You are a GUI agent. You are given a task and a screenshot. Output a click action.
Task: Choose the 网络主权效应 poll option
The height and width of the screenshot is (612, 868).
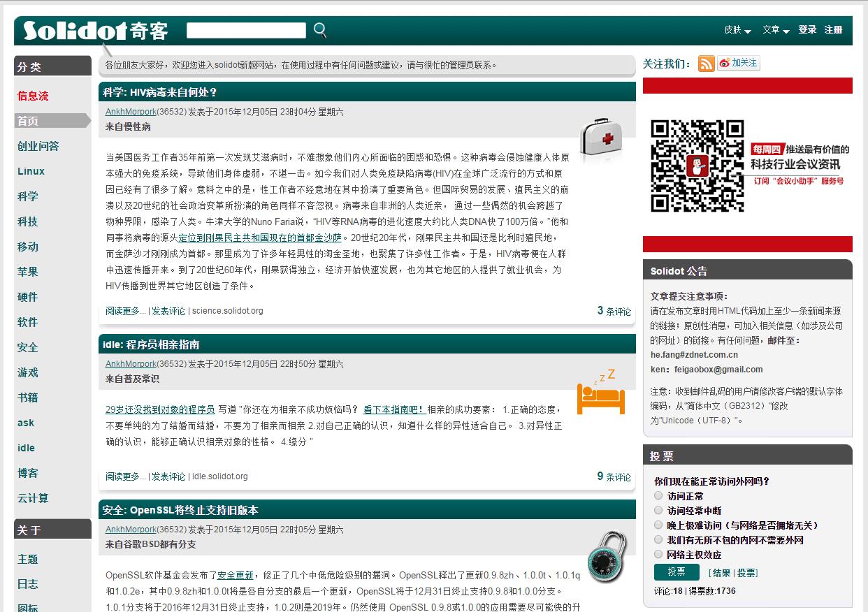(x=658, y=554)
